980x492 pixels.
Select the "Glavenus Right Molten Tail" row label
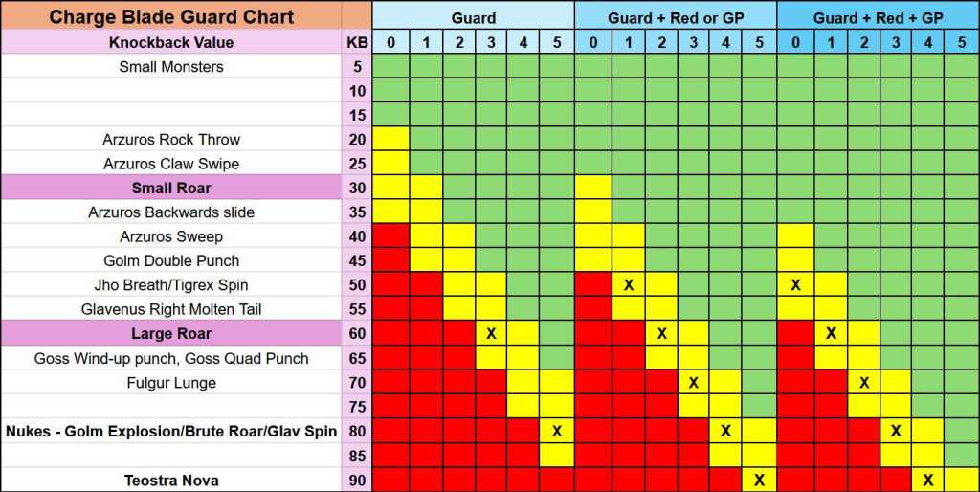click(171, 309)
